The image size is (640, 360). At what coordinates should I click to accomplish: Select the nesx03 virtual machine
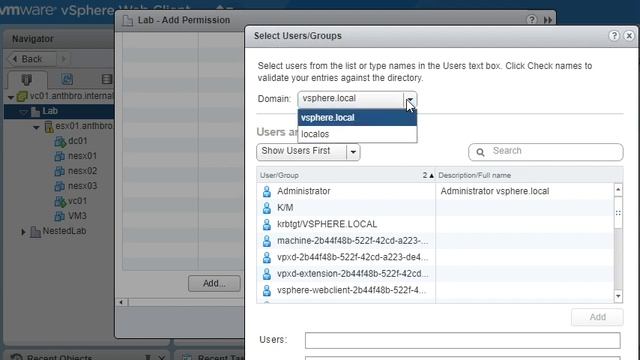(x=82, y=186)
